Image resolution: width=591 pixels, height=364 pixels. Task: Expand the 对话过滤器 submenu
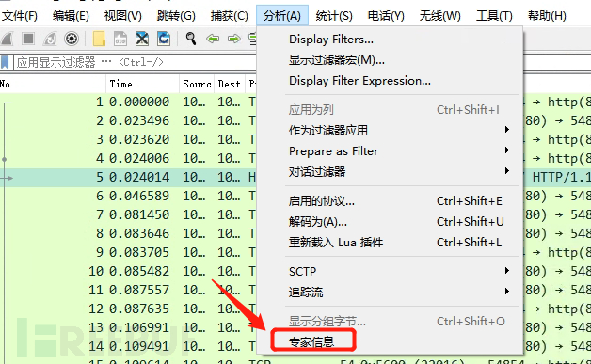(390, 172)
